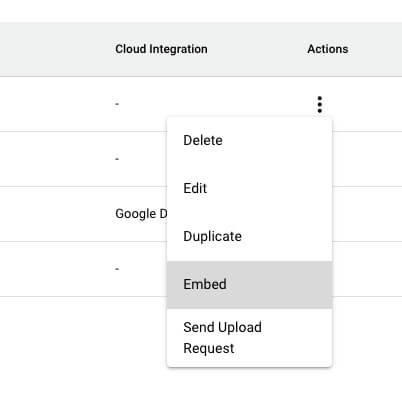Image resolution: width=402 pixels, height=402 pixels.
Task: Click the white strip above the table header
Action: tap(201, 11)
